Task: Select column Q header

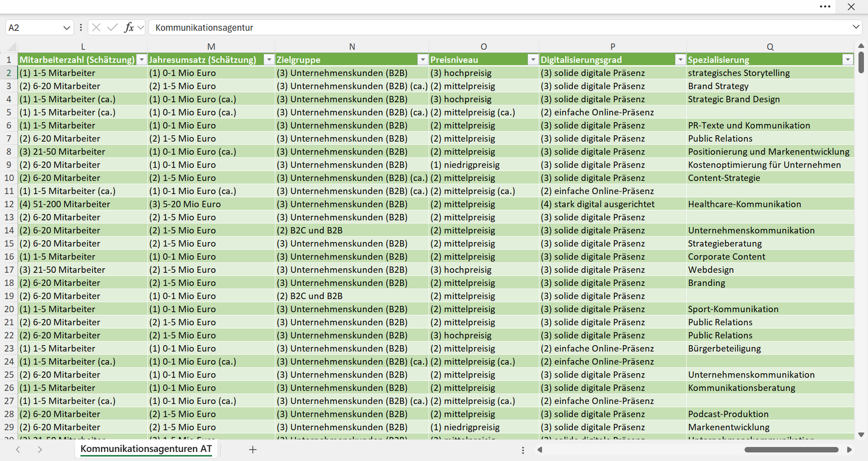Action: pos(770,46)
